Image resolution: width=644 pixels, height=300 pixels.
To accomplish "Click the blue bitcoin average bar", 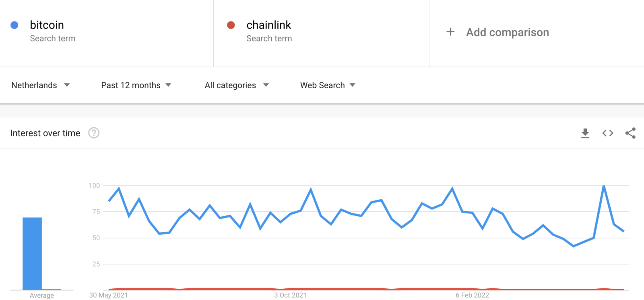I will point(32,254).
